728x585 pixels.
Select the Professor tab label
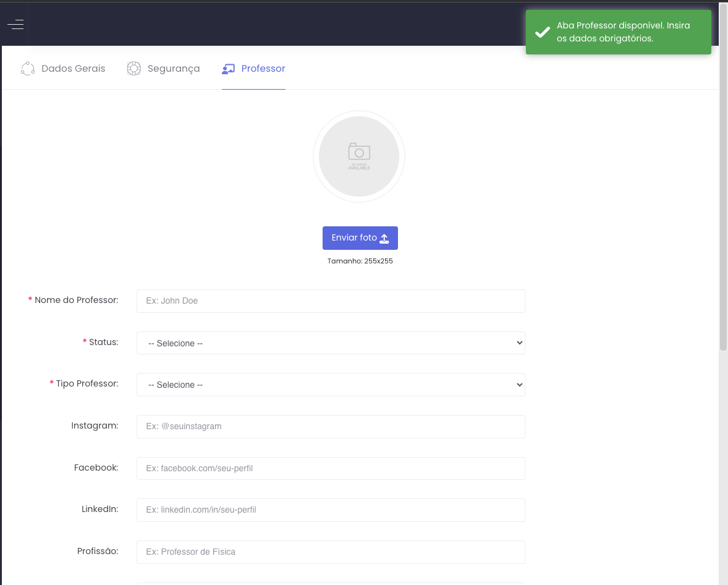pyautogui.click(x=263, y=69)
